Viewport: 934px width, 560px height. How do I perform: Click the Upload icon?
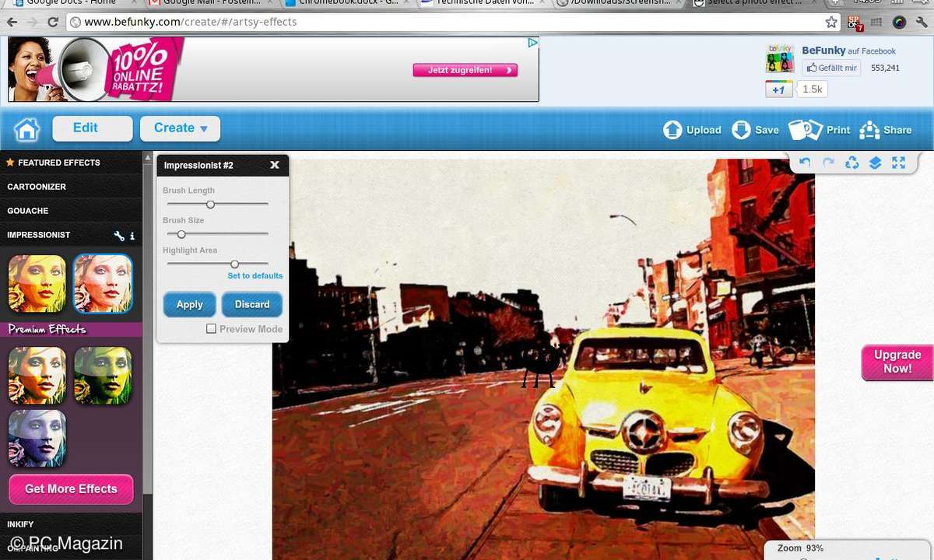(x=672, y=130)
